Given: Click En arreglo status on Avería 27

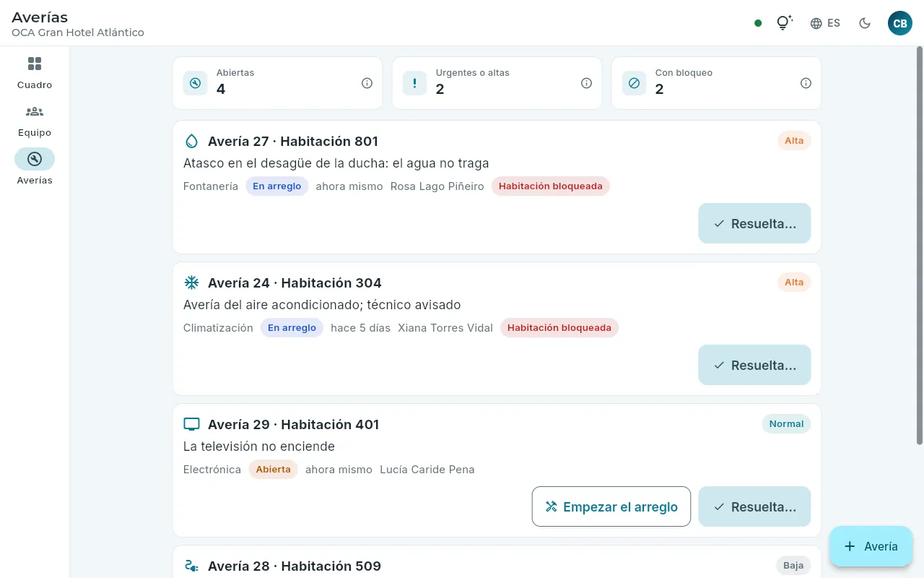Looking at the screenshot, I should 277,186.
